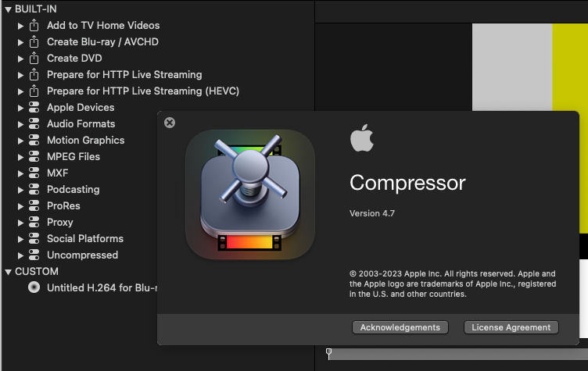The height and width of the screenshot is (371, 588).
Task: Click the preview timeline scrubber bar
Action: [460, 354]
